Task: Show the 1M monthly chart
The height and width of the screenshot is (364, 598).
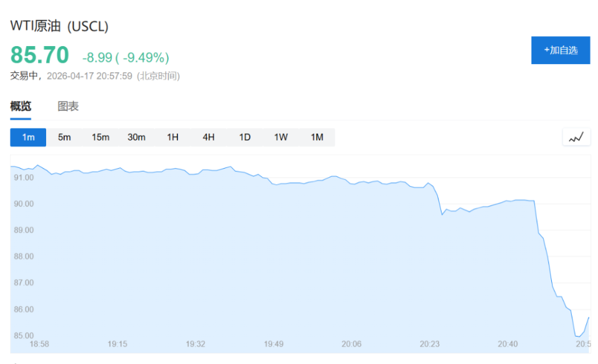Action: (317, 138)
